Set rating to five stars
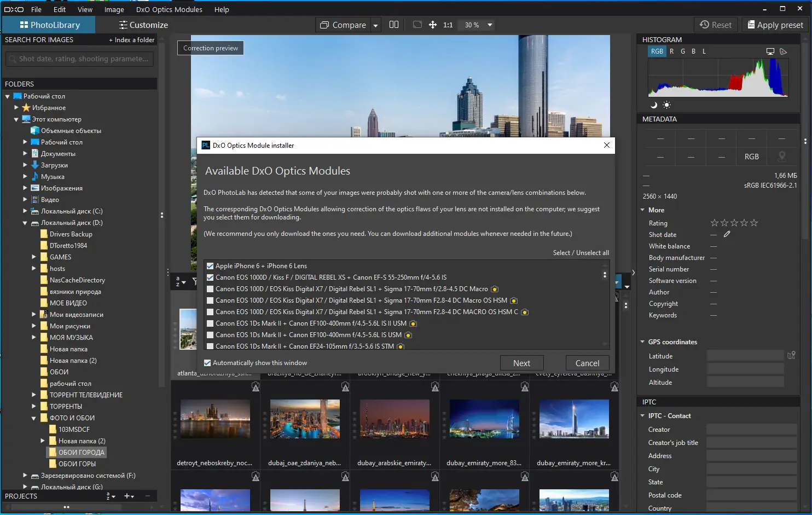This screenshot has height=515, width=812. (754, 223)
